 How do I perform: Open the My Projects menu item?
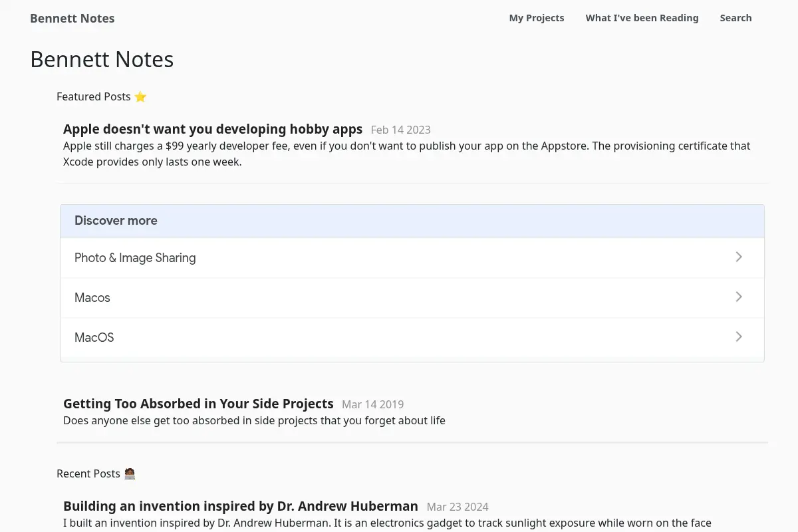(x=537, y=18)
